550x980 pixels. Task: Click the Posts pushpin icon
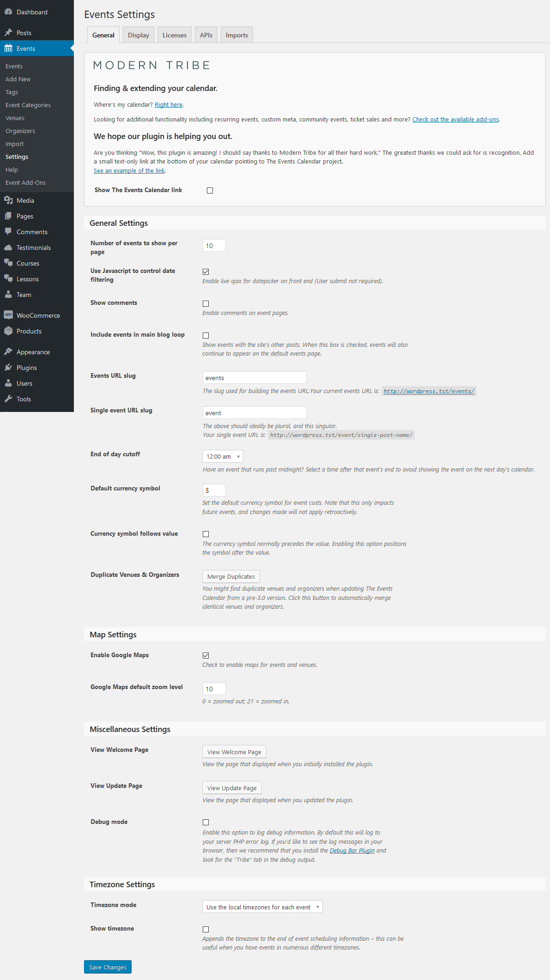pyautogui.click(x=8, y=33)
